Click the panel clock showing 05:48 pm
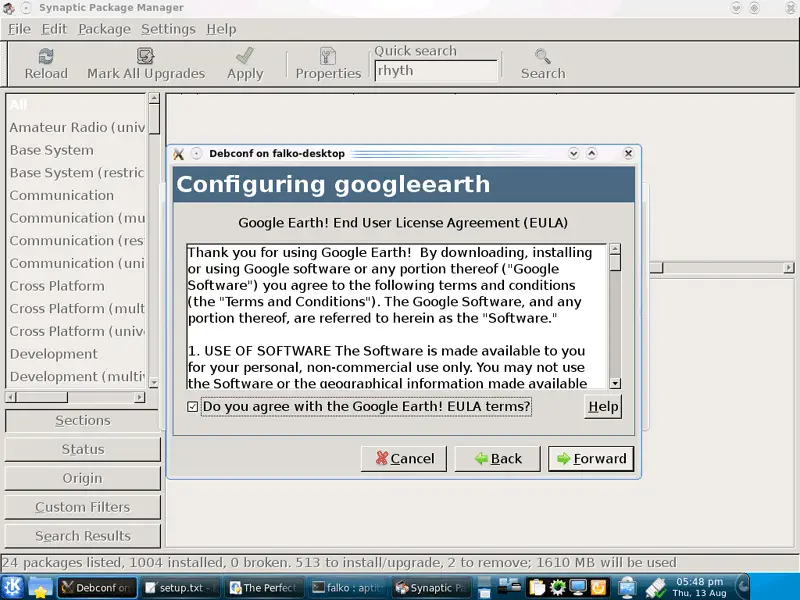800x600 pixels. (699, 587)
